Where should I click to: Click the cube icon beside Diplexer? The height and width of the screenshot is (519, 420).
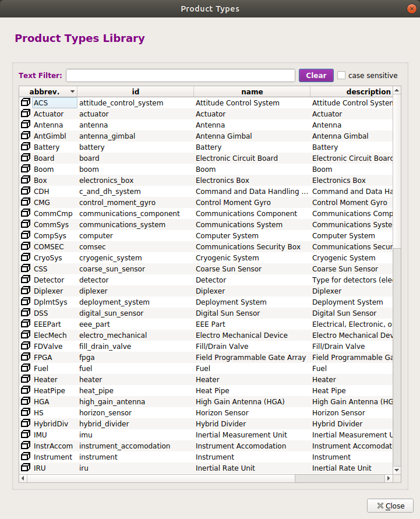point(26,291)
